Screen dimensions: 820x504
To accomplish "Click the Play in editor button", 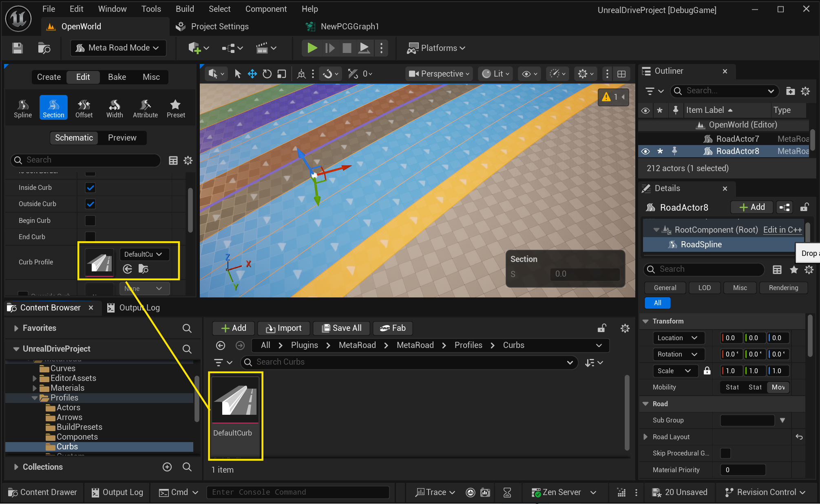I will pyautogui.click(x=312, y=48).
